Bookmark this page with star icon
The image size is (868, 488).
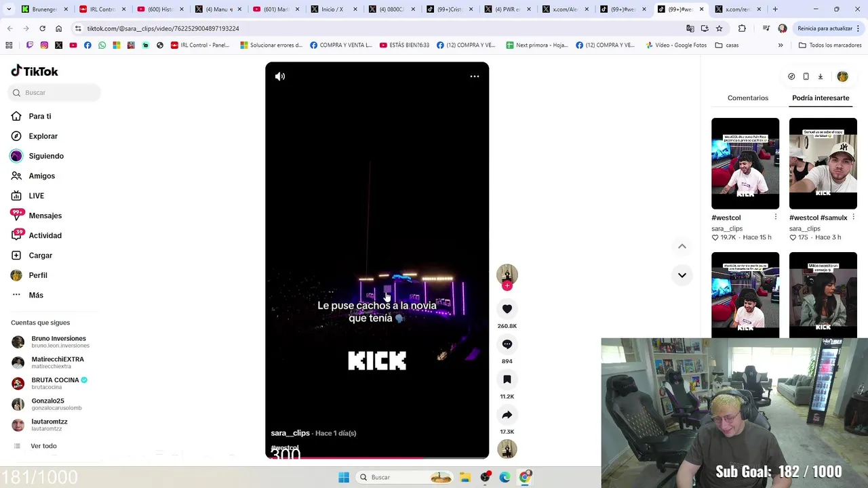[719, 28]
